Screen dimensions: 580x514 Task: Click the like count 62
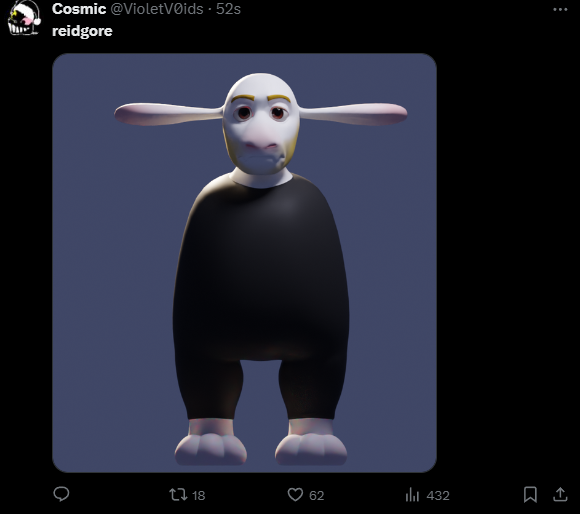tap(317, 496)
